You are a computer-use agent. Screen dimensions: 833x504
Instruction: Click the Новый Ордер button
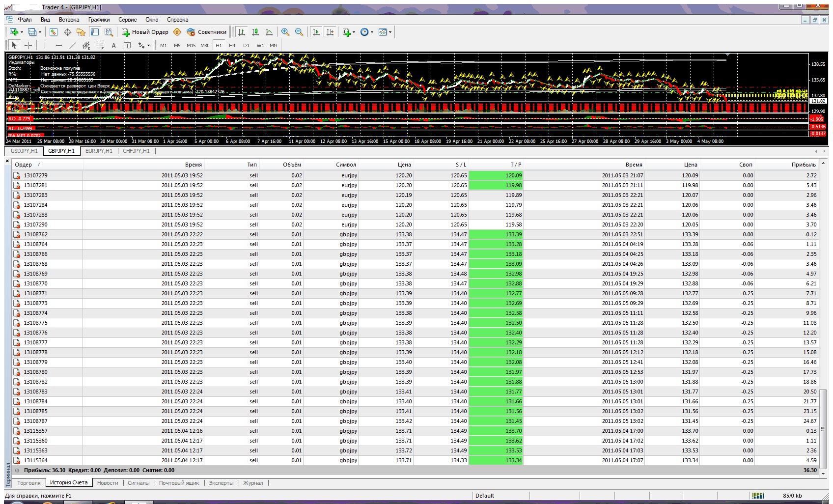tap(145, 32)
